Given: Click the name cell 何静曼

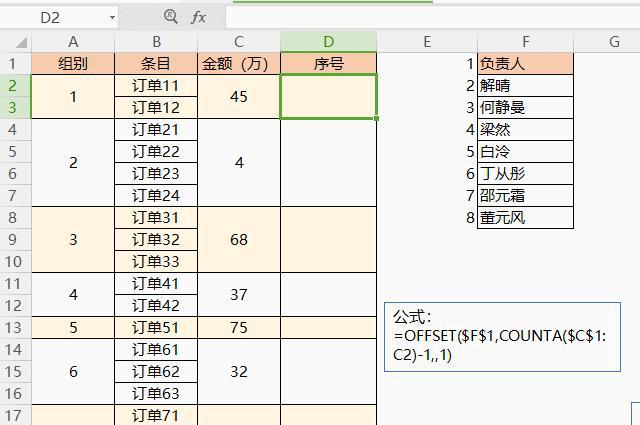Looking at the screenshot, I should pyautogui.click(x=526, y=108).
